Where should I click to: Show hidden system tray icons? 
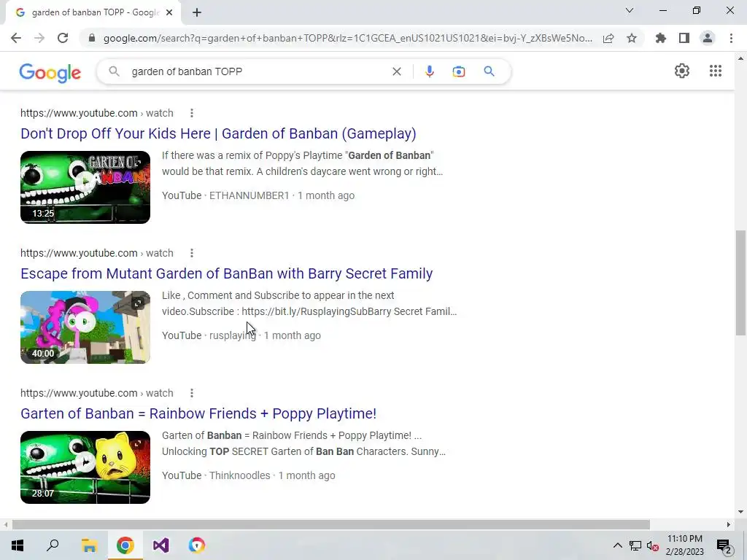tap(617, 545)
